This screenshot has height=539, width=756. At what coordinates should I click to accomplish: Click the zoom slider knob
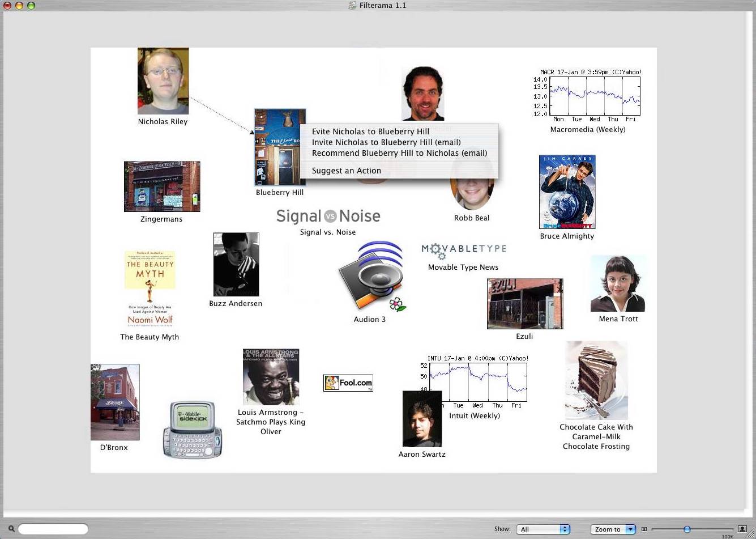687,529
